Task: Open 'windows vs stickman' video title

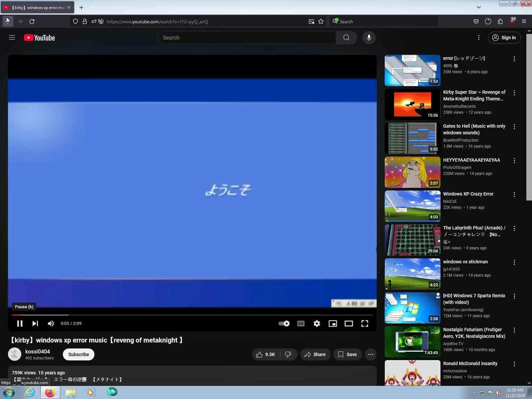Action: coord(465,262)
